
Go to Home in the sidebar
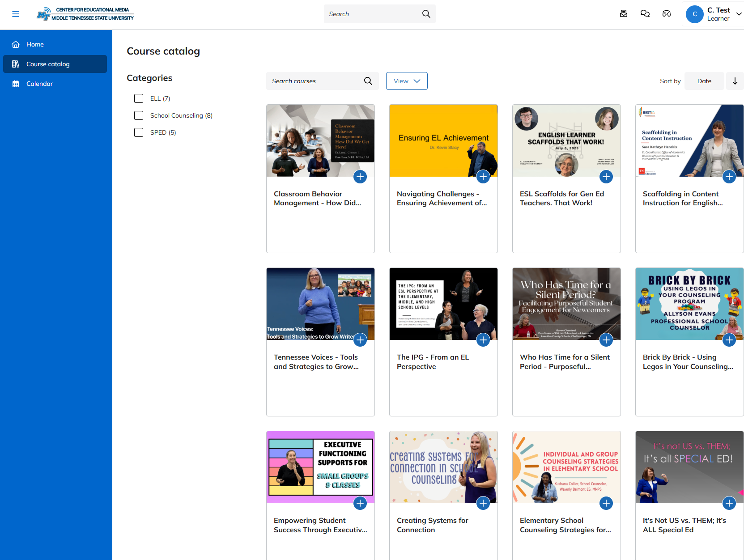(35, 44)
